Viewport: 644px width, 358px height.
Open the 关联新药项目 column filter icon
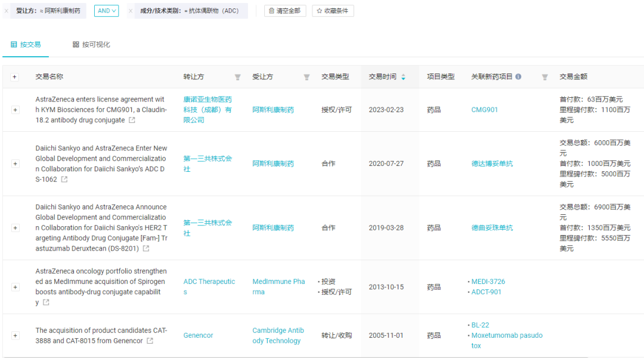click(x=544, y=77)
